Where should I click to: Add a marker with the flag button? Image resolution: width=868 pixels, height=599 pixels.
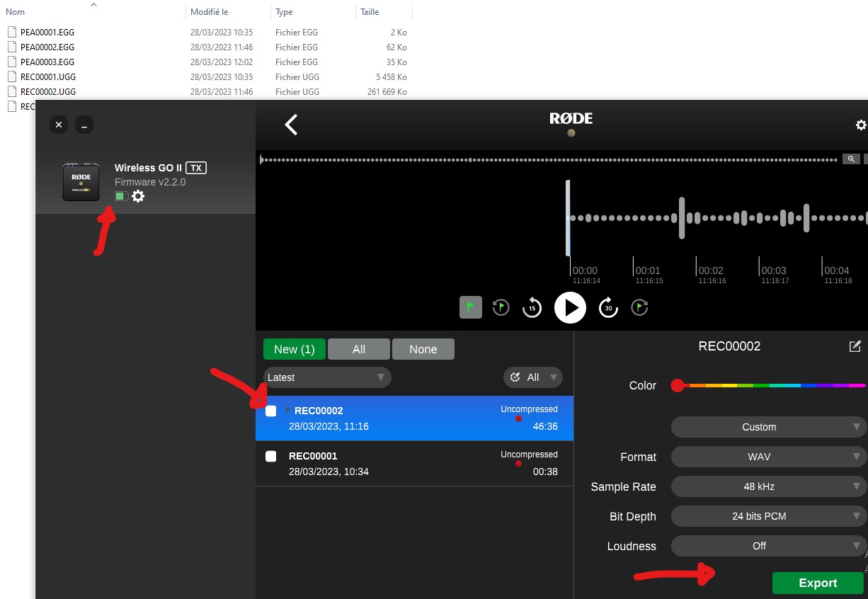(471, 307)
